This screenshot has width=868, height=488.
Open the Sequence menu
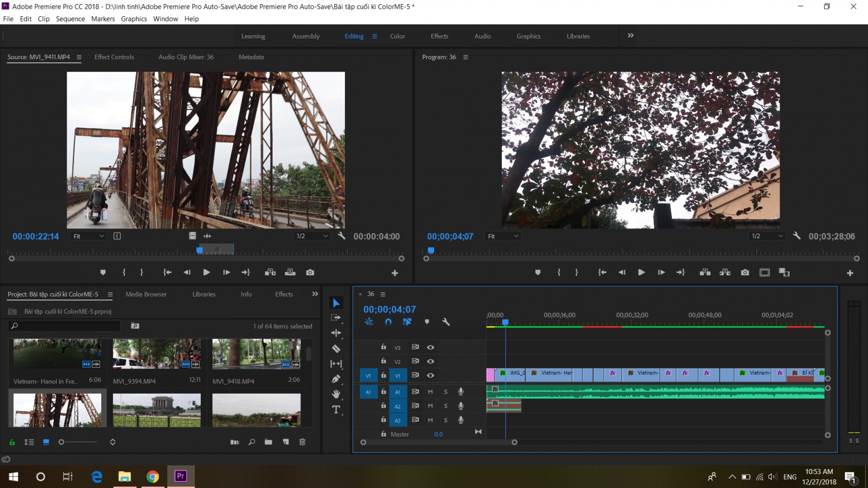click(71, 19)
